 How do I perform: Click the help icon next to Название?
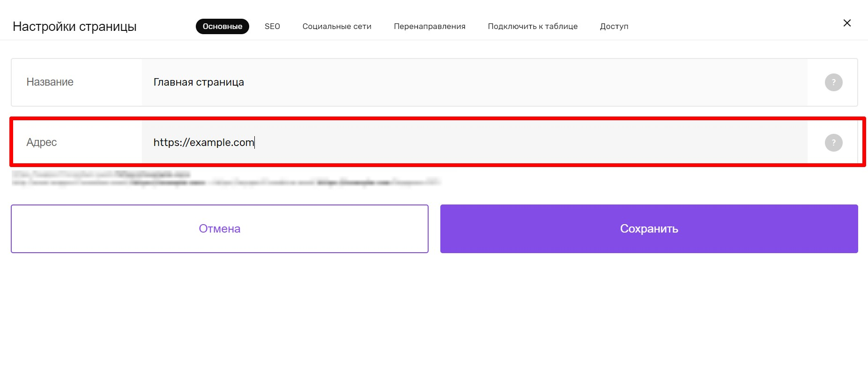point(833,82)
